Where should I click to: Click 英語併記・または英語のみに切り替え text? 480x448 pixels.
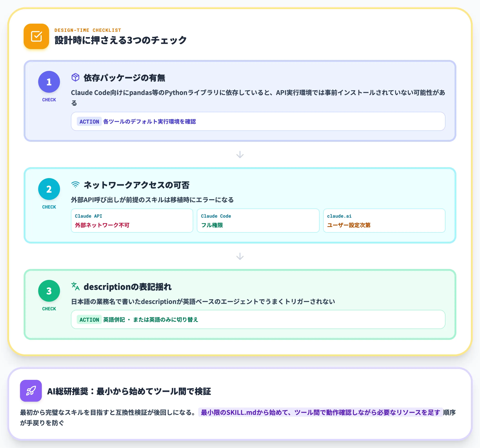click(x=151, y=320)
